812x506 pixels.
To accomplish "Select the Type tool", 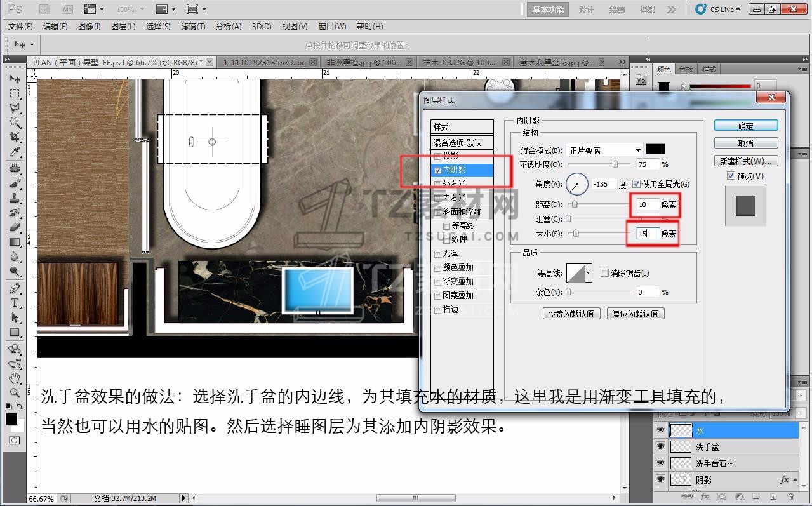I will click(14, 303).
